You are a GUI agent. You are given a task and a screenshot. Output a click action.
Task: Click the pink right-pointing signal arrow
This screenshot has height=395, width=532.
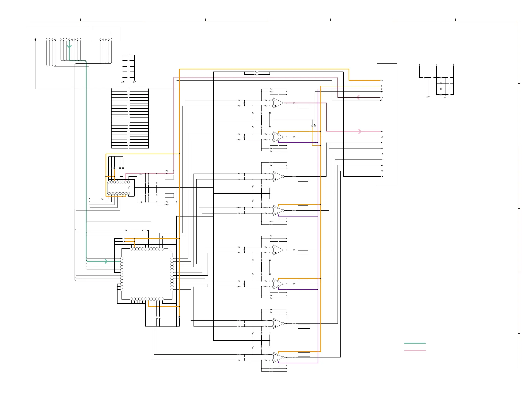360,131
